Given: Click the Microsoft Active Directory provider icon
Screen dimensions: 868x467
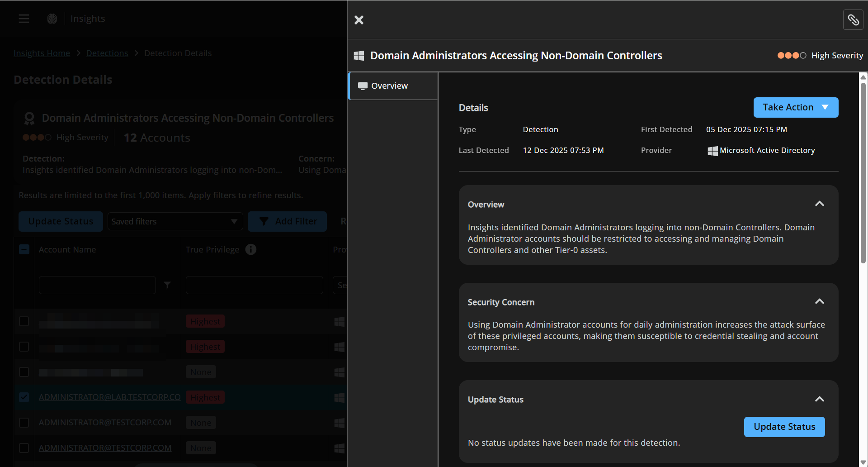Looking at the screenshot, I should tap(712, 151).
